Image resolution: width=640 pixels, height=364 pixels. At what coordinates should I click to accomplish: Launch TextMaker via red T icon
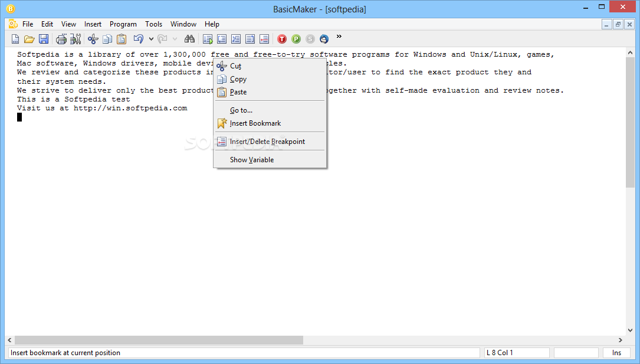pyautogui.click(x=282, y=39)
